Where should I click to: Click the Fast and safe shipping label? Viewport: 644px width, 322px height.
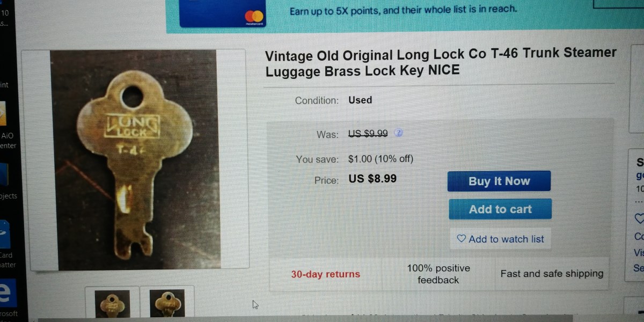(x=552, y=274)
